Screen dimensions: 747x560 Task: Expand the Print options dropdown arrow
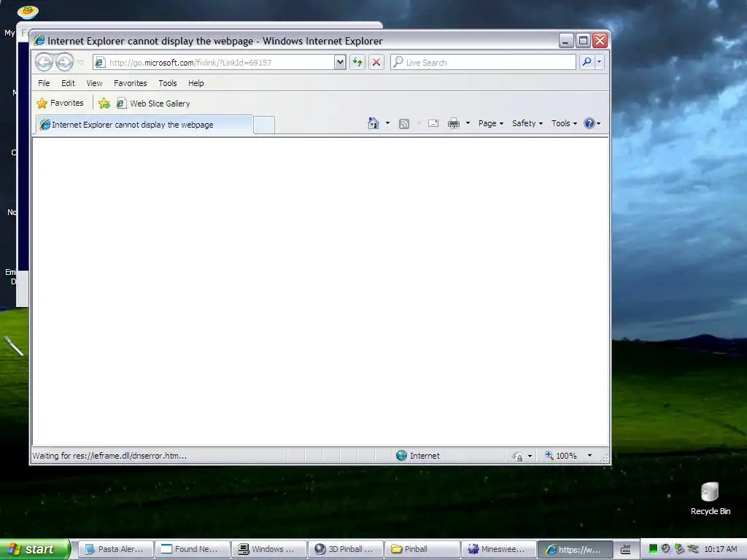[468, 123]
